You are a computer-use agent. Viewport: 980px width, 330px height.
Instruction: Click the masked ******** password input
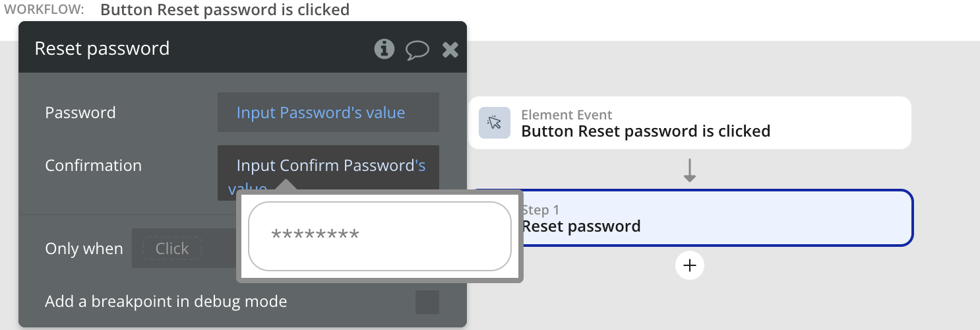[x=379, y=236]
